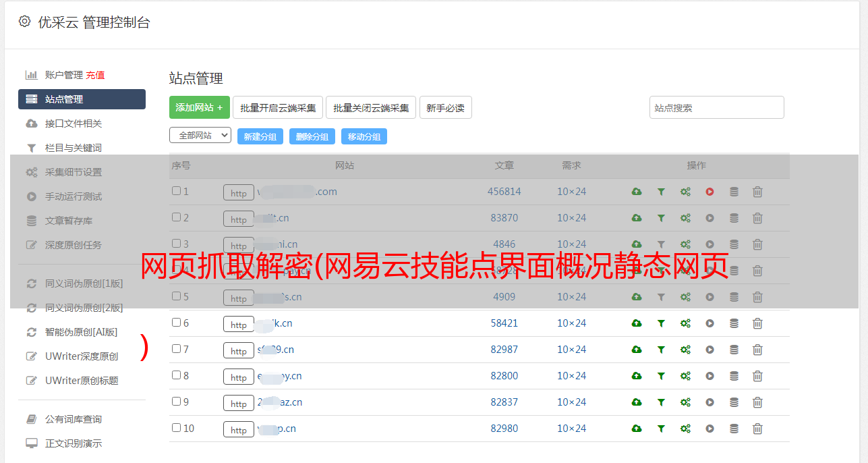This screenshot has width=868, height=463.
Task: Check the box for site 6
Action: (176, 323)
